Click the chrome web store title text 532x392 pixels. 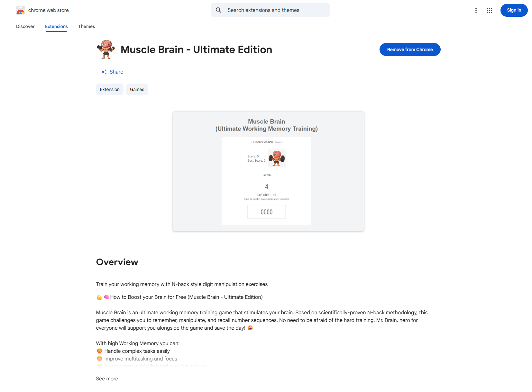coord(49,10)
